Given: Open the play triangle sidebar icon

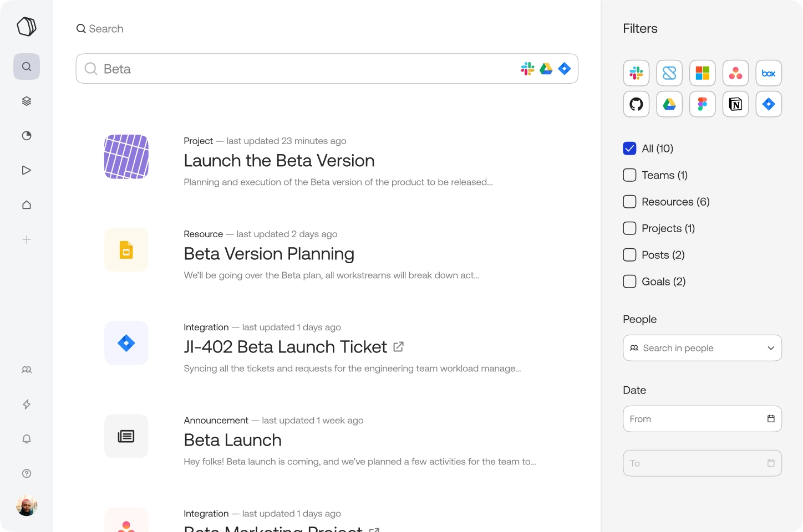Looking at the screenshot, I should (x=27, y=170).
